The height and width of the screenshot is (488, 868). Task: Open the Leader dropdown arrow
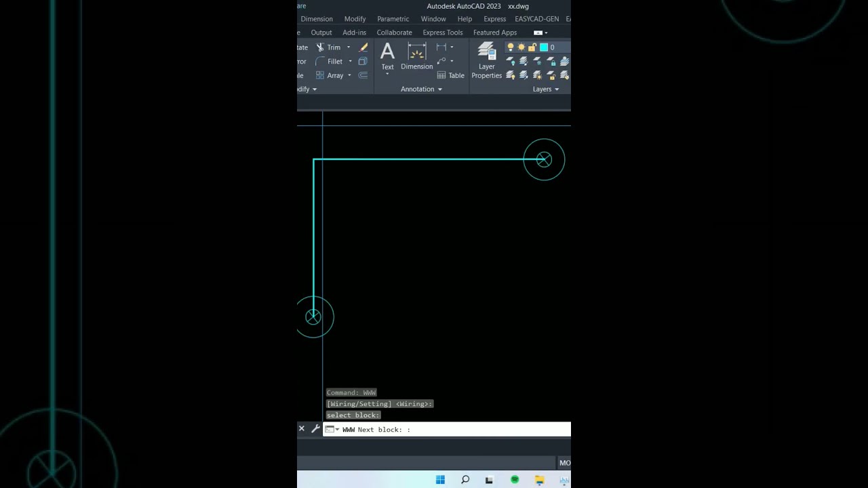click(x=452, y=61)
